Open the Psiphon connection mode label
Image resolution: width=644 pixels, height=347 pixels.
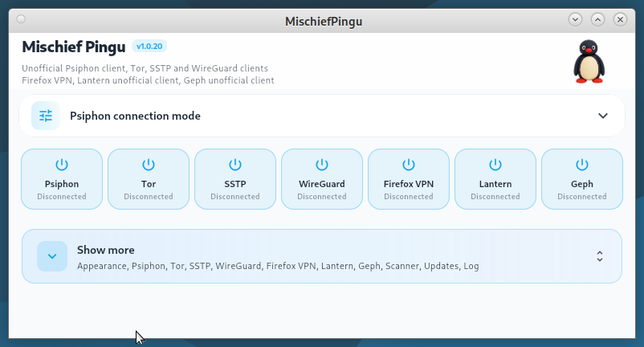[135, 116]
